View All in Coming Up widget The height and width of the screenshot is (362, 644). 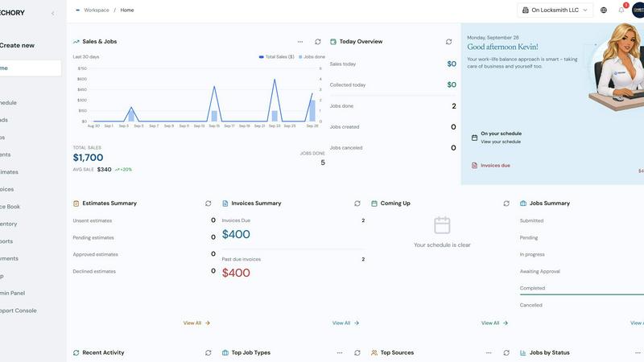495,323
